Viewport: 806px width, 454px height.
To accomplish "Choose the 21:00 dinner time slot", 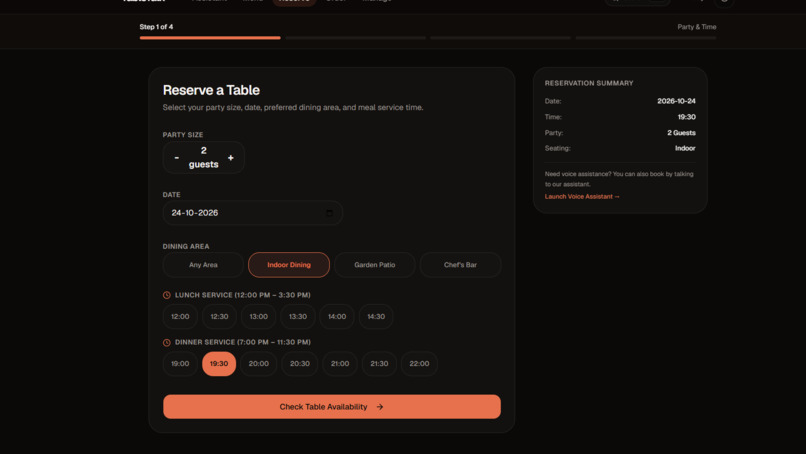I will pos(340,364).
